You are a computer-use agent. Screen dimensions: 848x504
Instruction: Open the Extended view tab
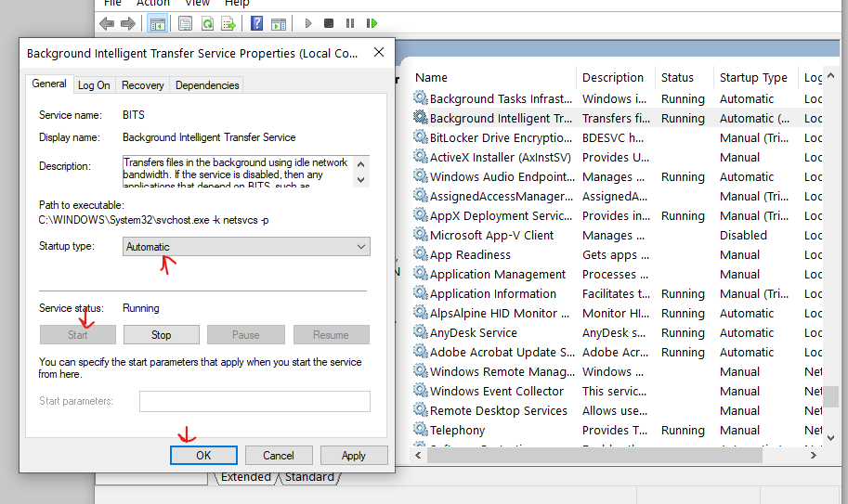coord(245,477)
